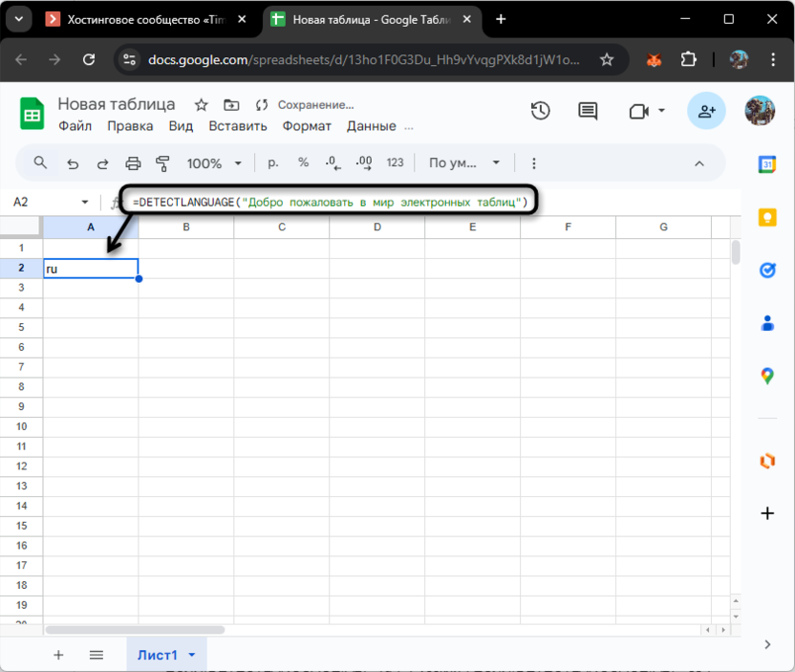This screenshot has height=672, width=795.
Task: Open Google Calendar side panel
Action: pos(767,164)
